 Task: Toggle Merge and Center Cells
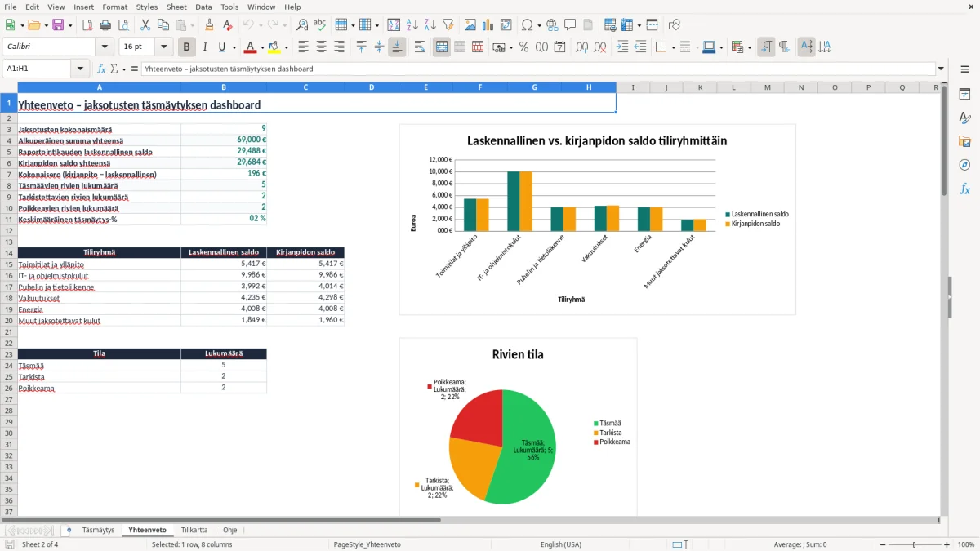pyautogui.click(x=442, y=47)
